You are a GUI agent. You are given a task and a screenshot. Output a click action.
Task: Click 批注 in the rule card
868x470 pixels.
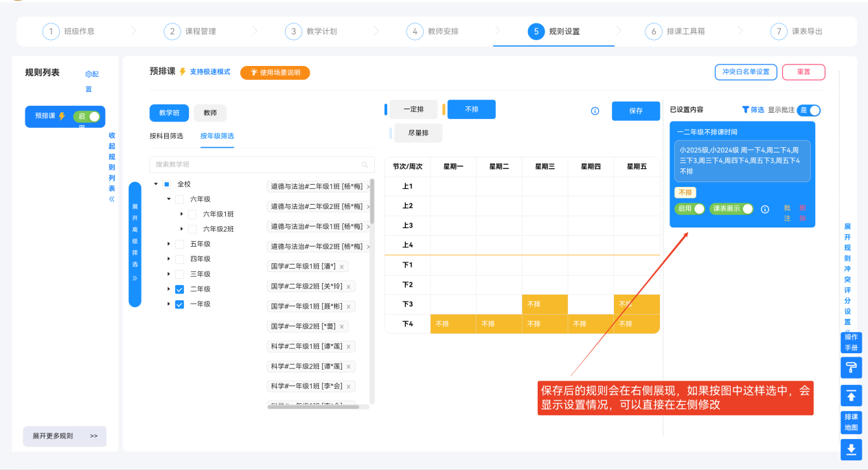[x=788, y=213]
